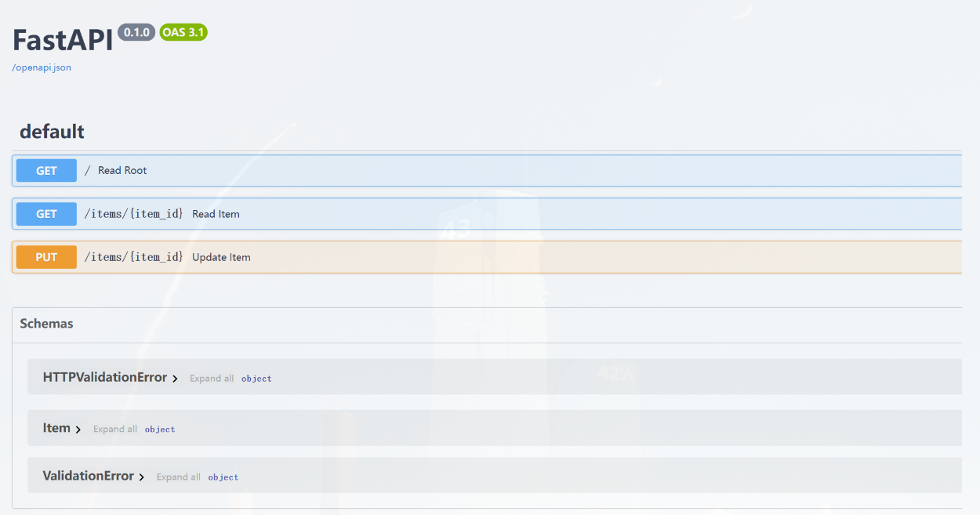Expand the Item schema chevron
The width and height of the screenshot is (980, 515).
point(78,429)
